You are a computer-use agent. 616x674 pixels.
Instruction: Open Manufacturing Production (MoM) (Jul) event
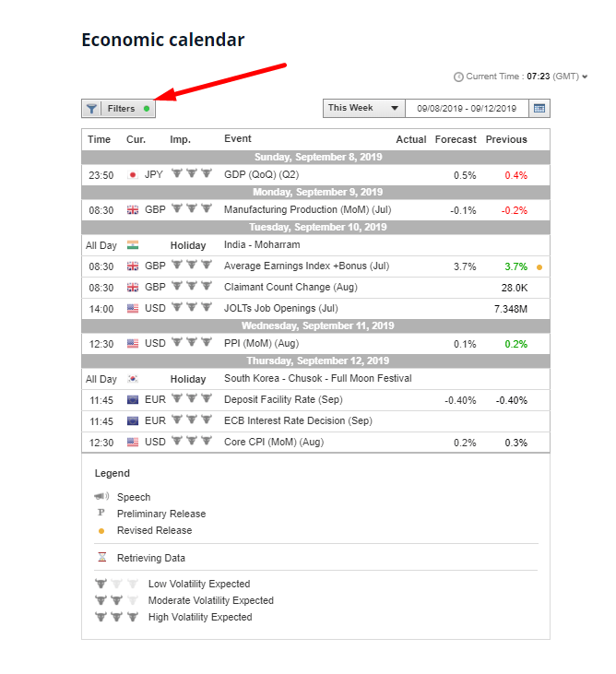(307, 209)
